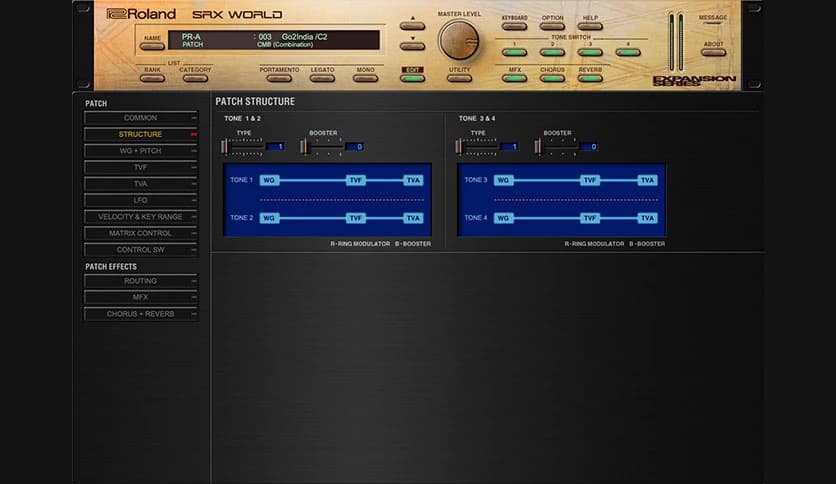Click the Tone 3 TVF block

tap(590, 180)
